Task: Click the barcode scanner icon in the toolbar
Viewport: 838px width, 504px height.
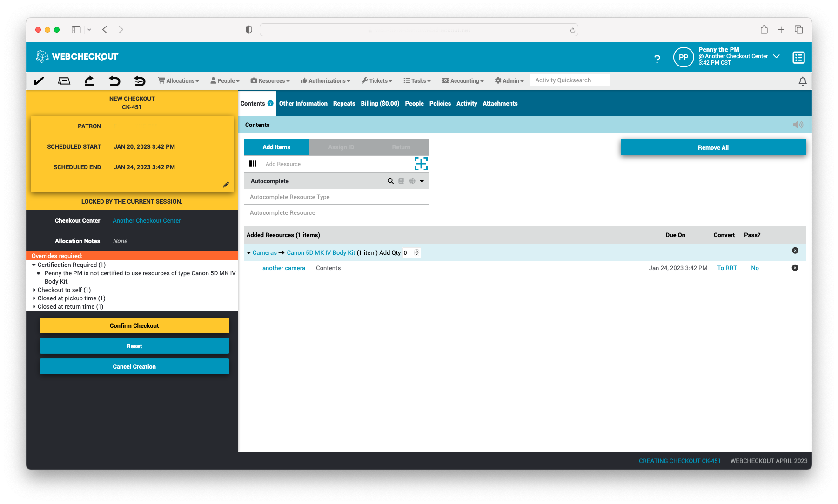Action: (x=64, y=80)
